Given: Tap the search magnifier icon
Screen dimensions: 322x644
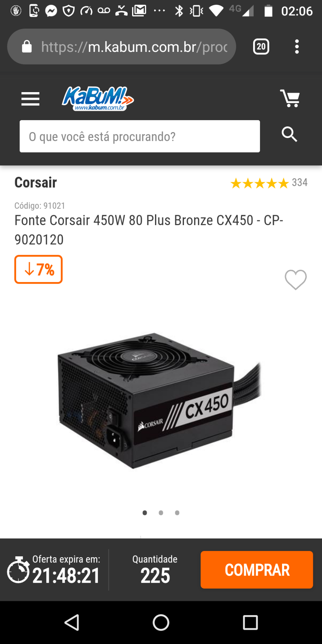Looking at the screenshot, I should click(x=289, y=135).
